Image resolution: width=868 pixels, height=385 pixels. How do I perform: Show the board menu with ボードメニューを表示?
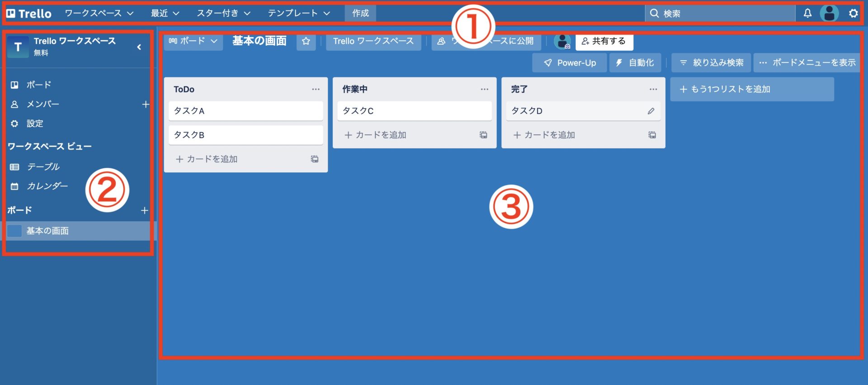tap(807, 63)
